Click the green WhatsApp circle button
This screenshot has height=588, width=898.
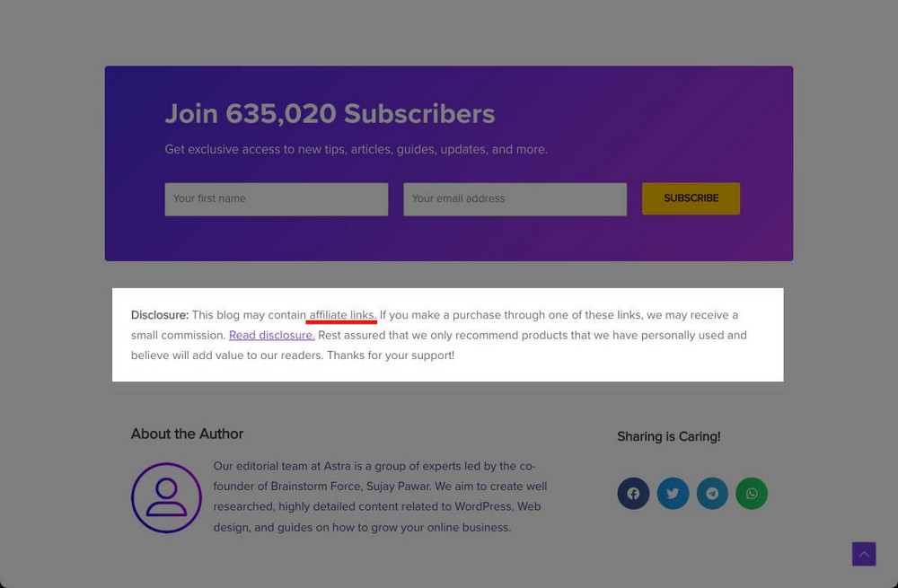(752, 493)
